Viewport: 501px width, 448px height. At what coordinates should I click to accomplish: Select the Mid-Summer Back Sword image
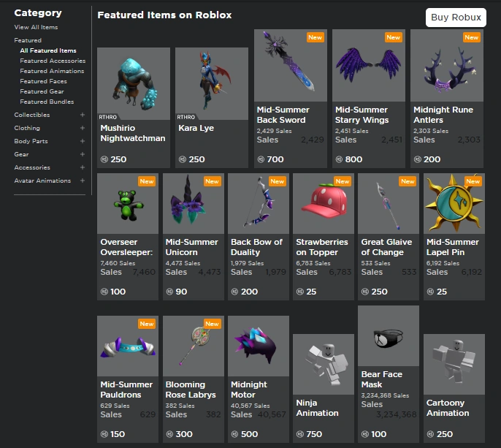coord(291,66)
